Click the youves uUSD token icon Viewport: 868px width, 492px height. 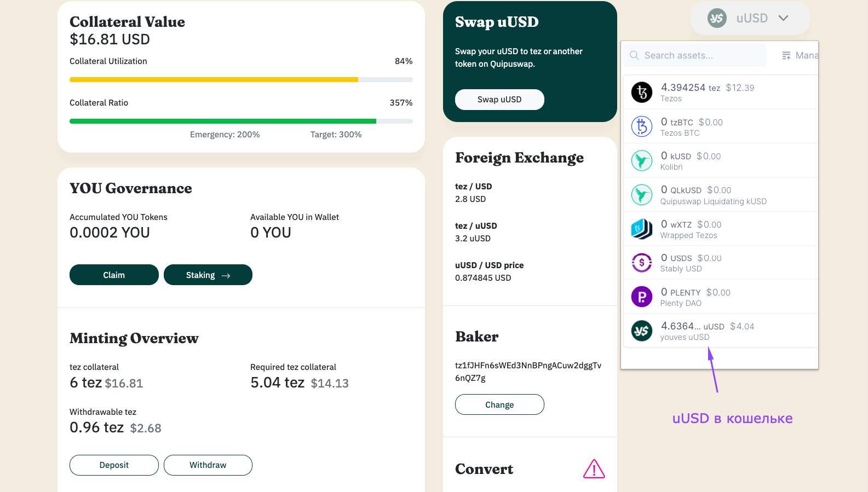(641, 331)
